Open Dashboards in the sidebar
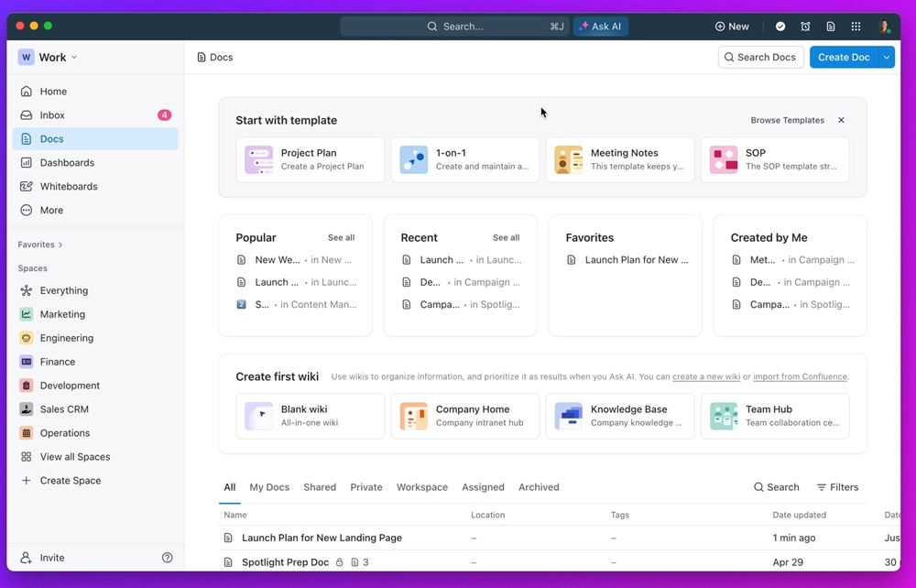The height and width of the screenshot is (588, 916). [x=67, y=163]
